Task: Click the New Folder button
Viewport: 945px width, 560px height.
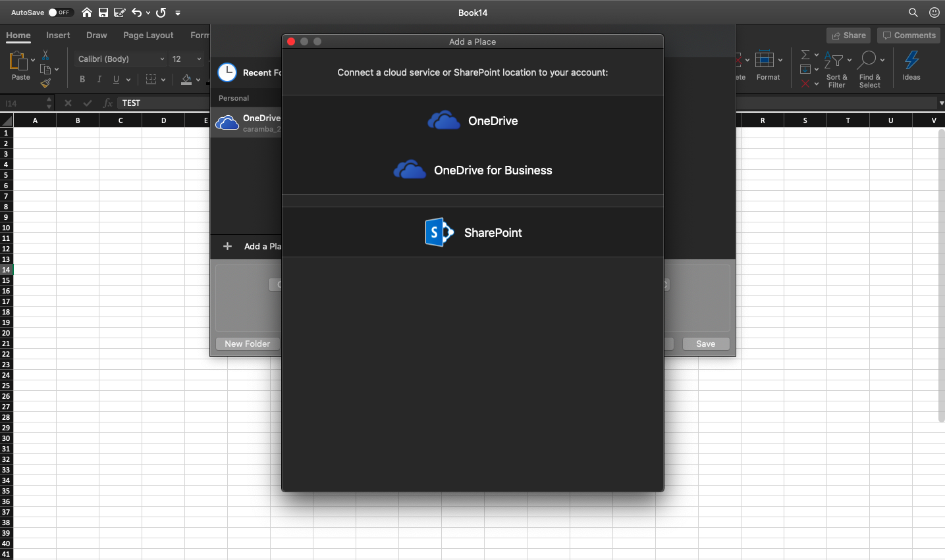Action: coord(248,344)
